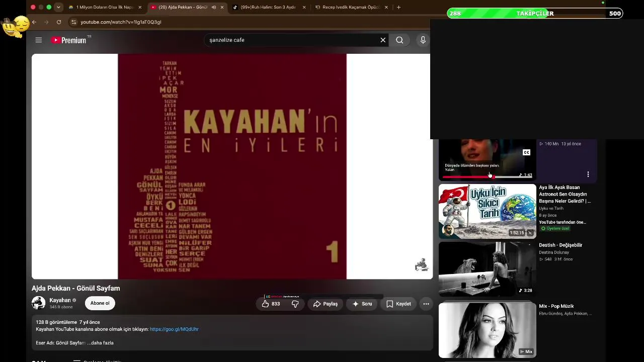The image size is (644, 362).
Task: Click the 'Ebru Gündeş, Ajda Pekkan' artists line
Action: (565, 314)
